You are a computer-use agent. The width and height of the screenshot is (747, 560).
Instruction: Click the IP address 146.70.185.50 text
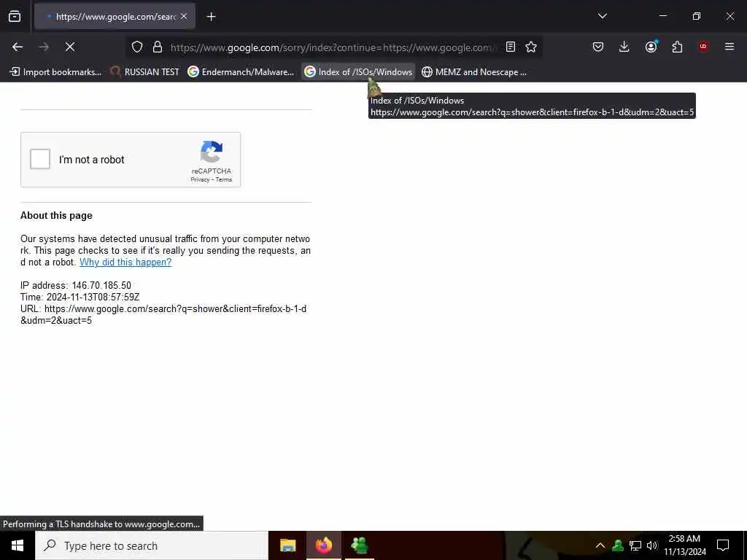[76, 285]
